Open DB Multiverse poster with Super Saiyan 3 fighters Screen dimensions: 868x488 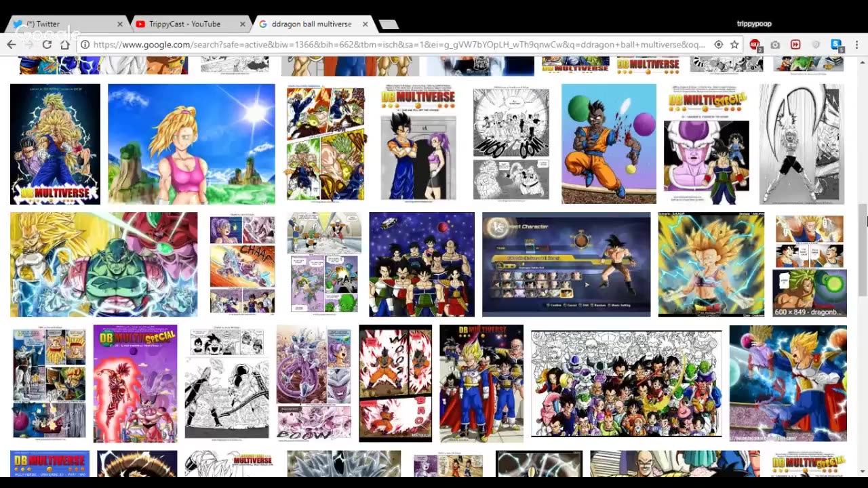tap(55, 144)
